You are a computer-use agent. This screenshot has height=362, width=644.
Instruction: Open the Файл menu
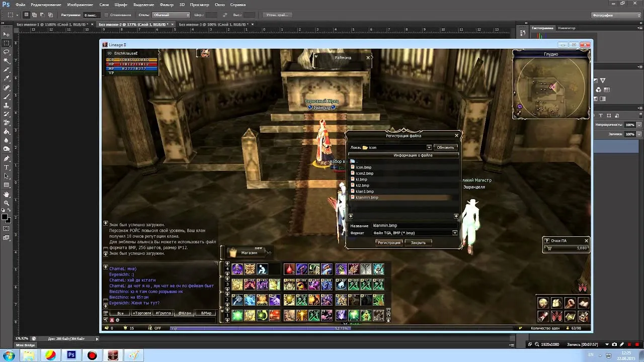pyautogui.click(x=20, y=5)
